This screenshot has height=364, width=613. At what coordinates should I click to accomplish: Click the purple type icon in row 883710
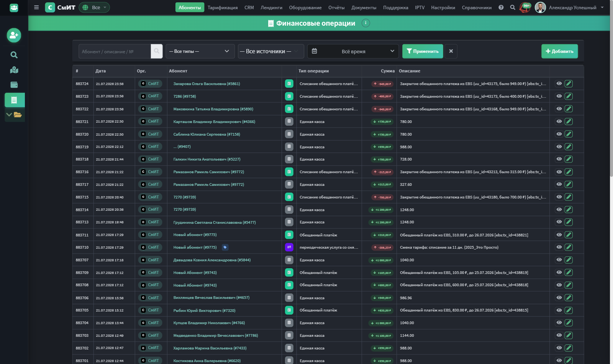point(289,248)
